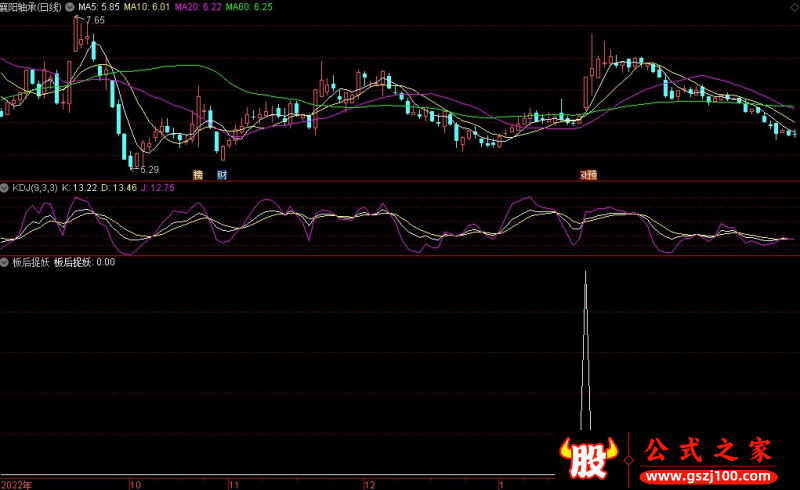Click the 板后捉妖 indicator name label
Viewport: 800px width, 490px height.
(30, 263)
